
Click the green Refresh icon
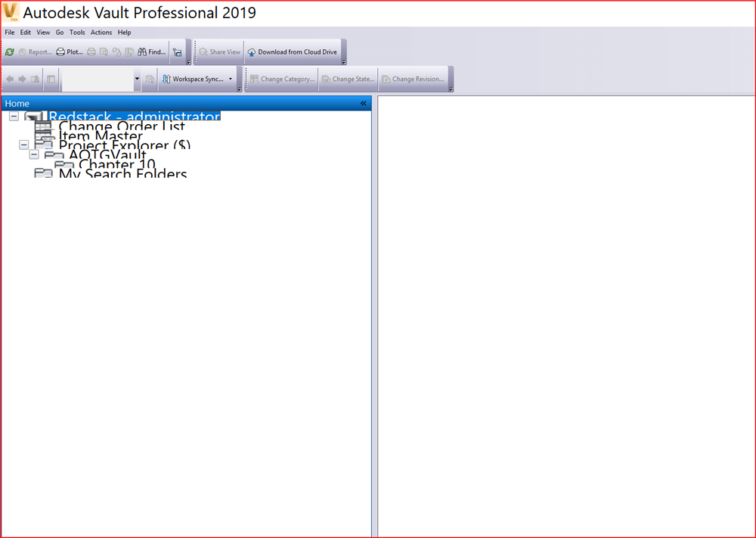10,51
